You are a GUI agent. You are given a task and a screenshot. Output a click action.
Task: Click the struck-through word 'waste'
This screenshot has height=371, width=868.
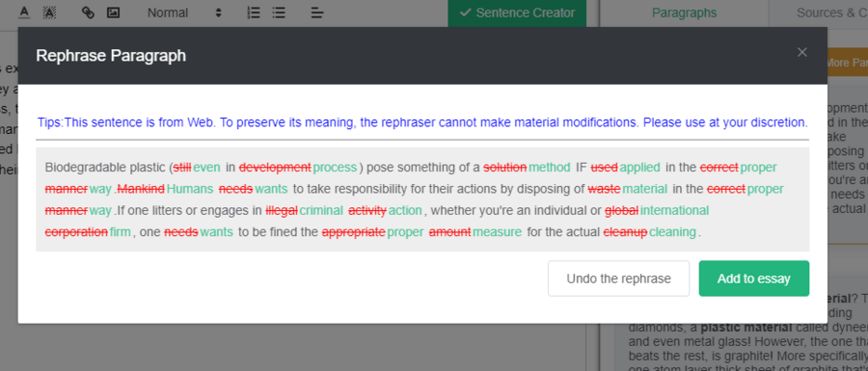604,189
